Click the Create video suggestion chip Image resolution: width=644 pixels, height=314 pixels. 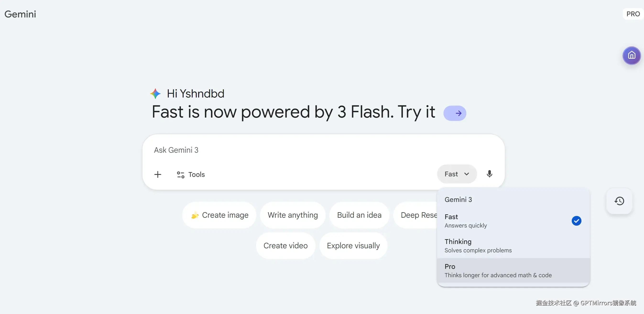click(x=285, y=245)
